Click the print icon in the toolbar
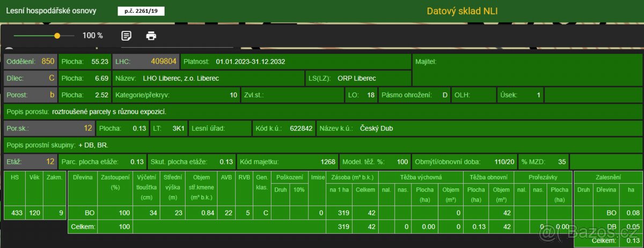The height and width of the screenshot is (248, 644). 151,35
